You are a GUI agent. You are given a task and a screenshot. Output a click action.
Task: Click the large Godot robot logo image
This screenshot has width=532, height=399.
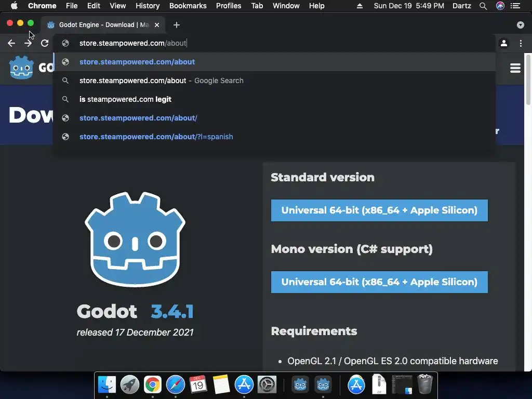click(135, 240)
